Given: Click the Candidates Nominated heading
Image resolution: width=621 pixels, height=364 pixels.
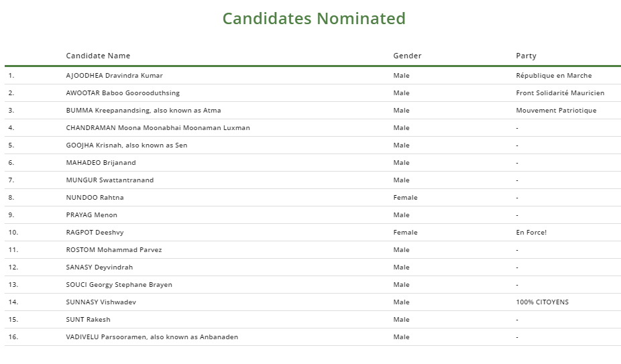Looking at the screenshot, I should (314, 19).
